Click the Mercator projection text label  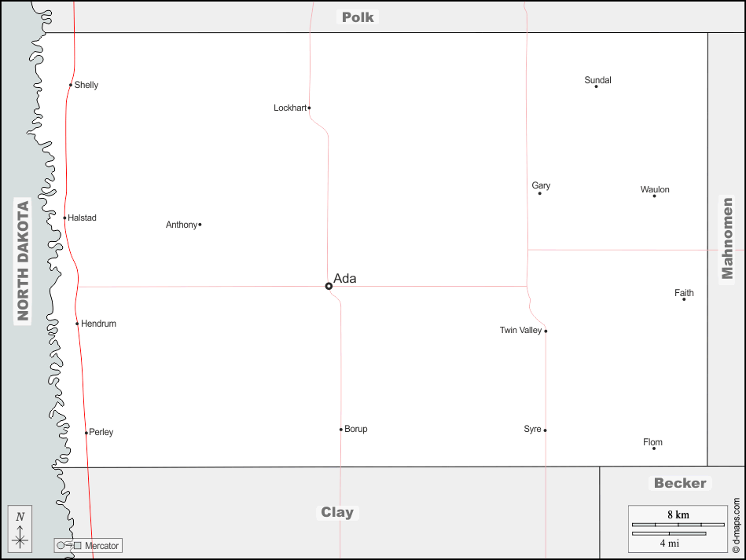[x=101, y=545]
